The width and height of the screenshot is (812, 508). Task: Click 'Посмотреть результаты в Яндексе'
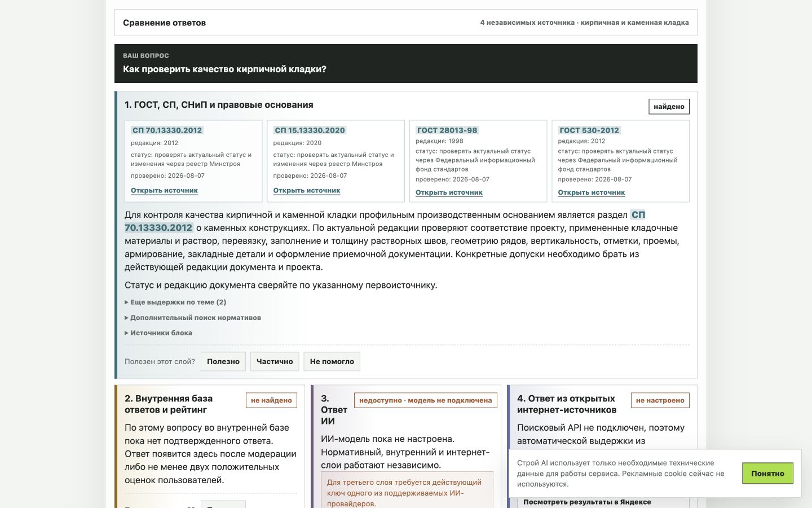coord(587,502)
